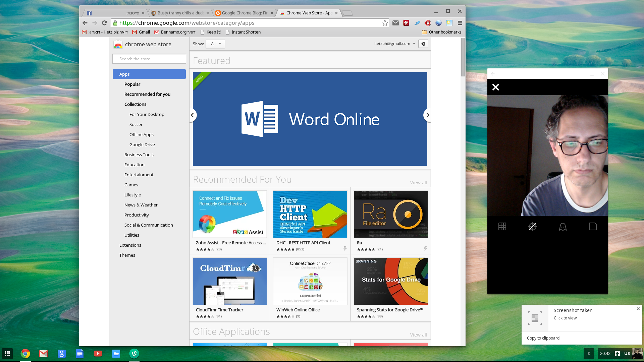The width and height of the screenshot is (644, 362).
Task: Dismiss the Screenshot taken notification
Action: pyautogui.click(x=638, y=309)
